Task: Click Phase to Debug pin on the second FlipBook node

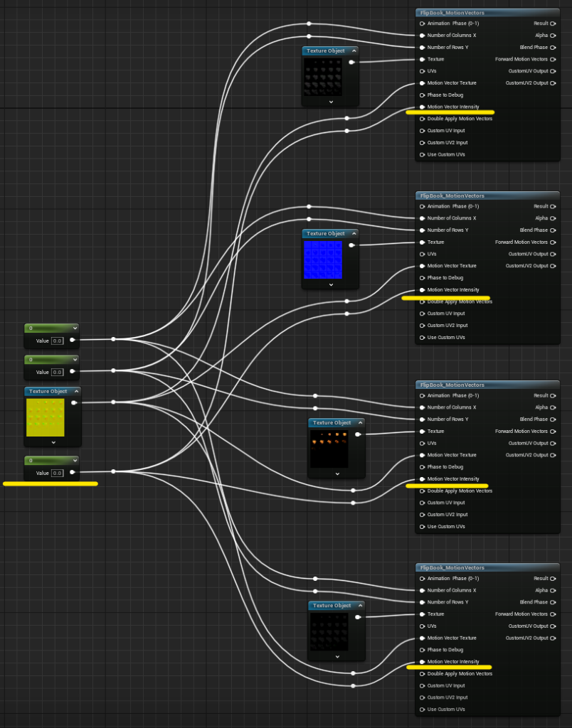Action: pyautogui.click(x=423, y=278)
